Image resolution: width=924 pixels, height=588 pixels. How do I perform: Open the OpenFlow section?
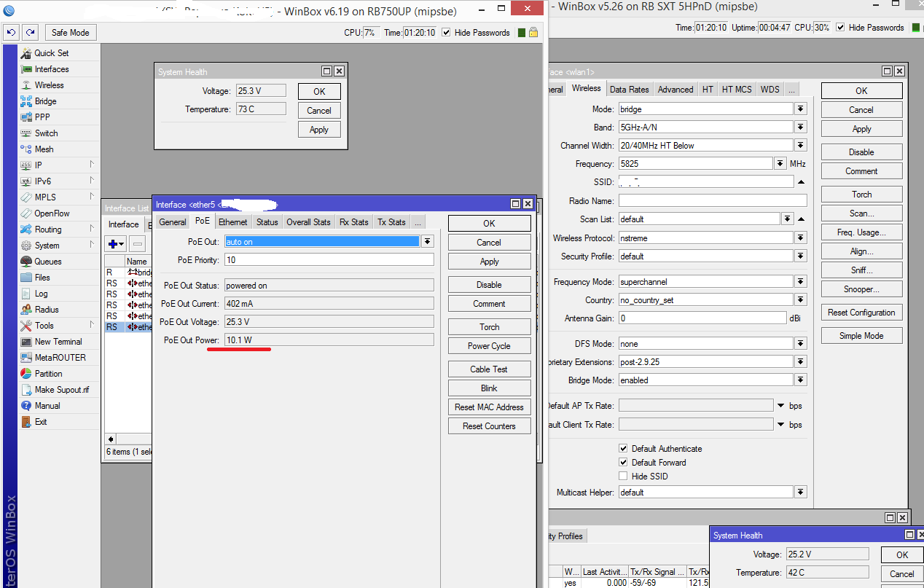52,213
